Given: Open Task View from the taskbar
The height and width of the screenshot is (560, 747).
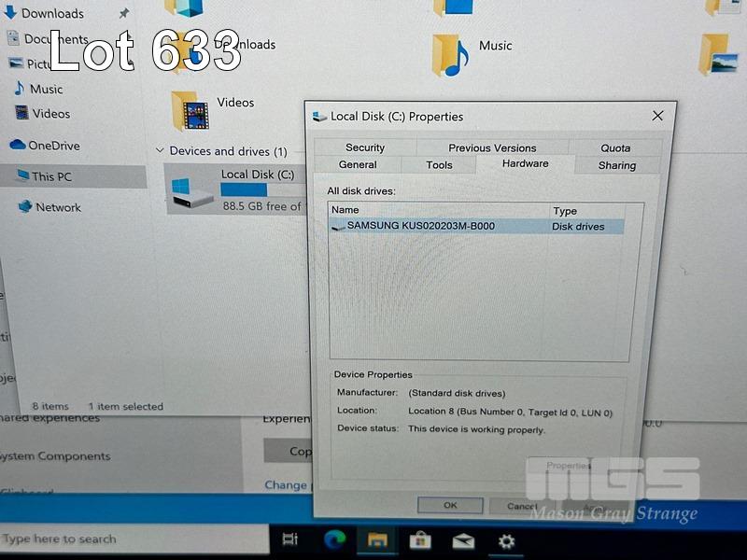Looking at the screenshot, I should coord(289,539).
